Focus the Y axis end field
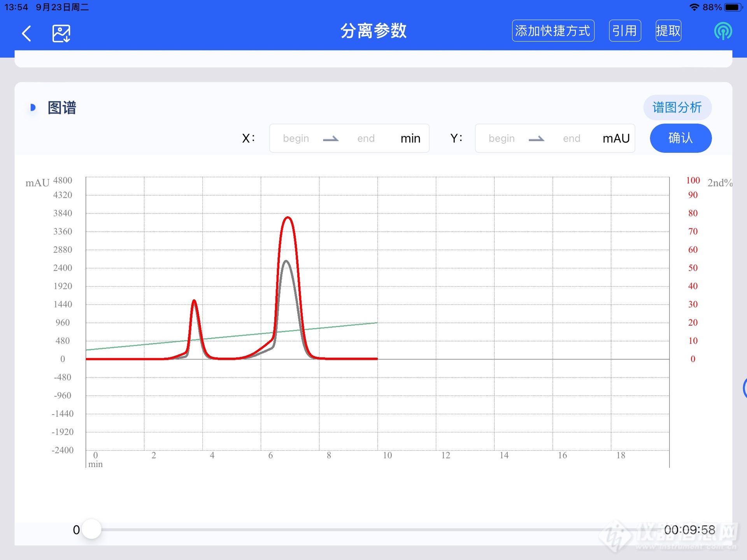 click(x=571, y=138)
